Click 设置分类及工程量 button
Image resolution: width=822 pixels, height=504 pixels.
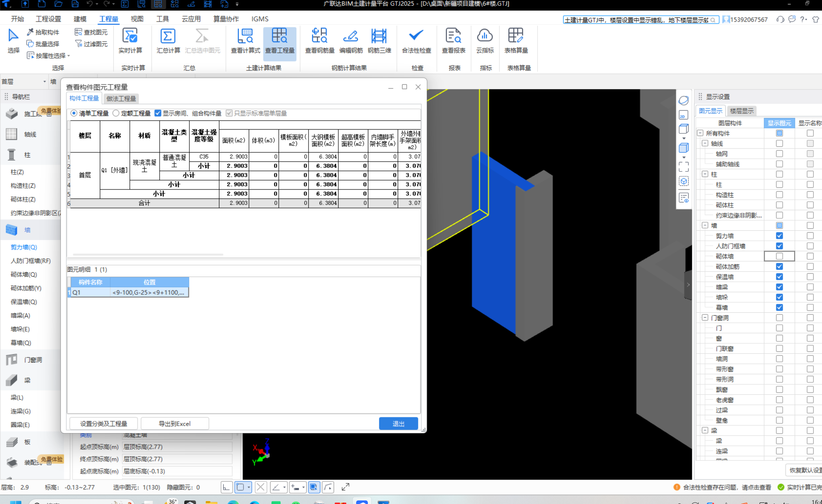(104, 423)
